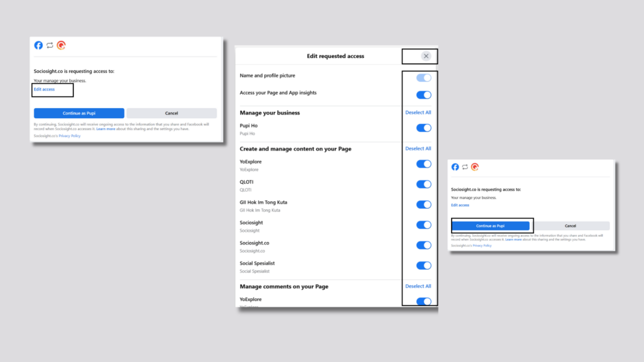Click 'GII Hok Im Tong Kuta' row label

coord(264,202)
